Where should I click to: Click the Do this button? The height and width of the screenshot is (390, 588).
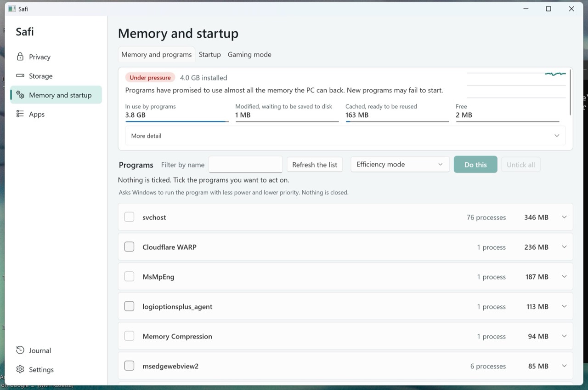click(475, 165)
